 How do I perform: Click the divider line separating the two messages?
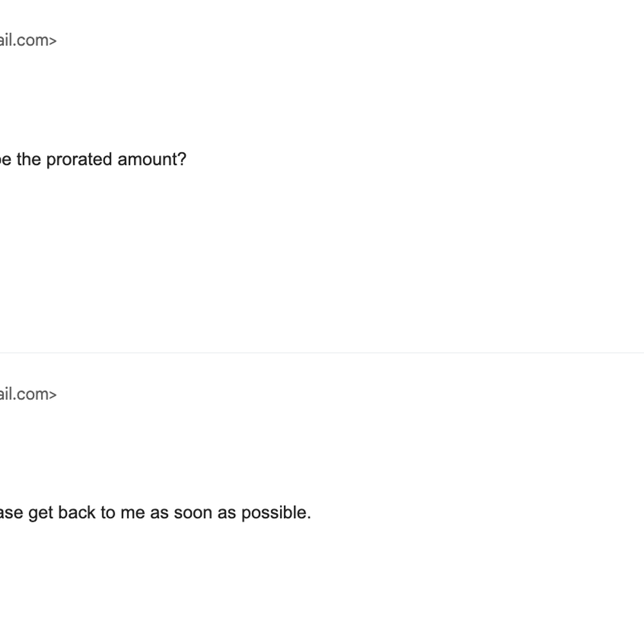point(322,352)
